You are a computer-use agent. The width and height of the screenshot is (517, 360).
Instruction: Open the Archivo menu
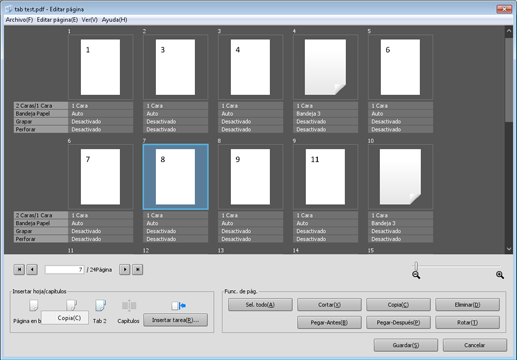[x=19, y=20]
